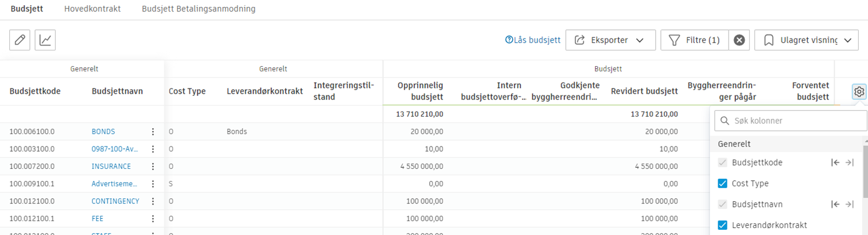Pin the Budsjettnavn column to the right

click(850, 205)
